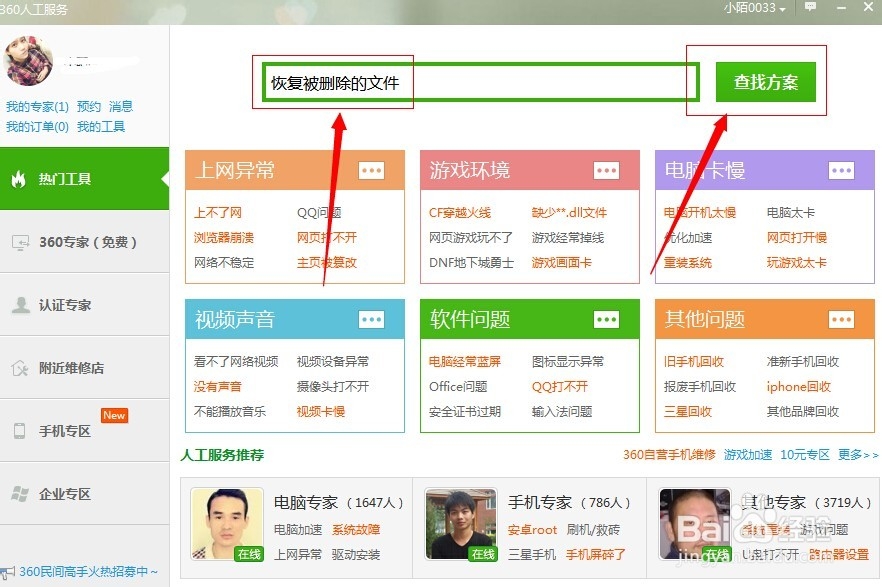Screen dimensions: 882x587
Task: Open the 企业专区 tab
Action: click(x=84, y=494)
